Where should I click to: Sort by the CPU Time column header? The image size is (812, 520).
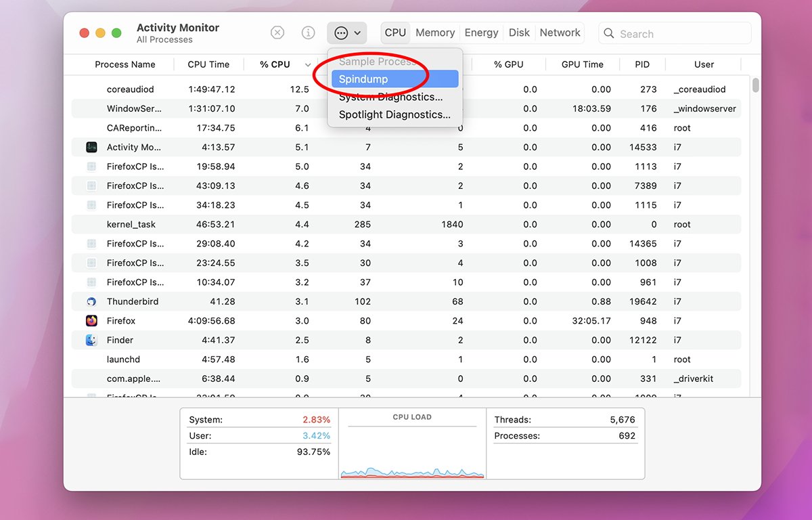pos(208,64)
